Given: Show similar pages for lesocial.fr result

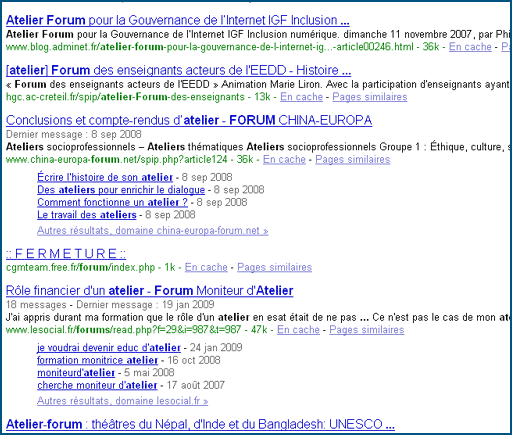Looking at the screenshot, I should [x=367, y=330].
